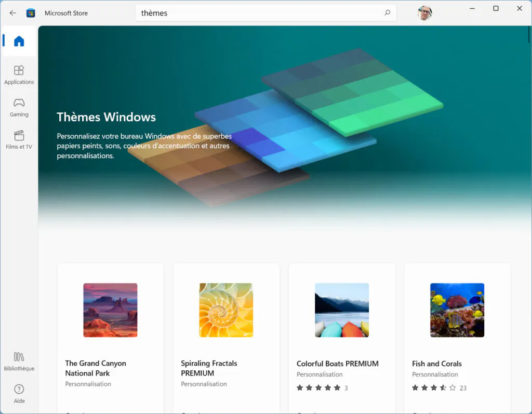532x414 pixels.
Task: Close the Microsoft Store window
Action: click(x=520, y=8)
